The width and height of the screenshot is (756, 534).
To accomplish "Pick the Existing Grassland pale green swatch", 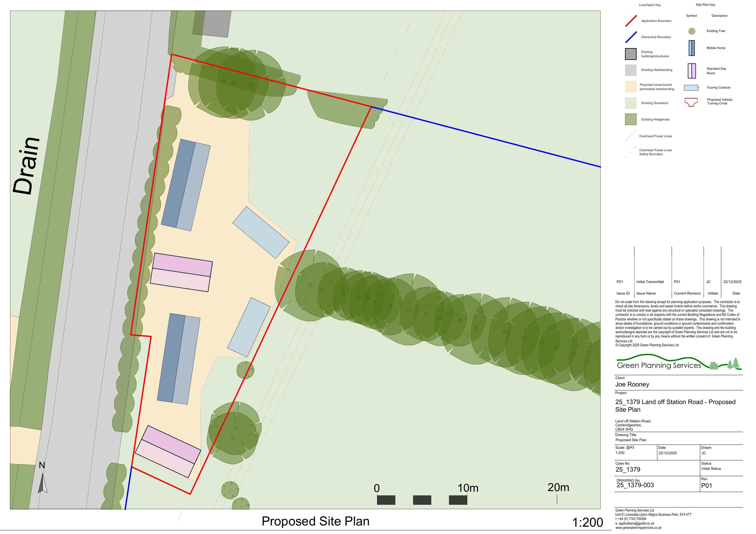I will pyautogui.click(x=631, y=103).
